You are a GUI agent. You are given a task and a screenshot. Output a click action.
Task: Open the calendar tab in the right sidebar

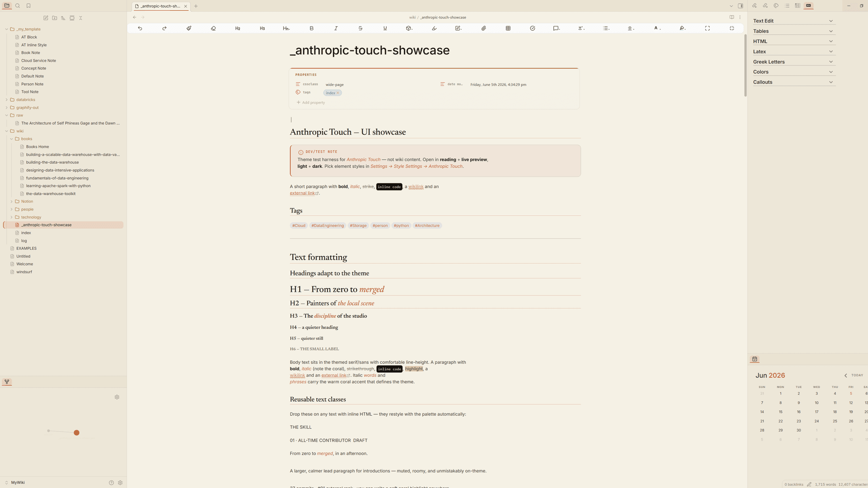tap(755, 359)
